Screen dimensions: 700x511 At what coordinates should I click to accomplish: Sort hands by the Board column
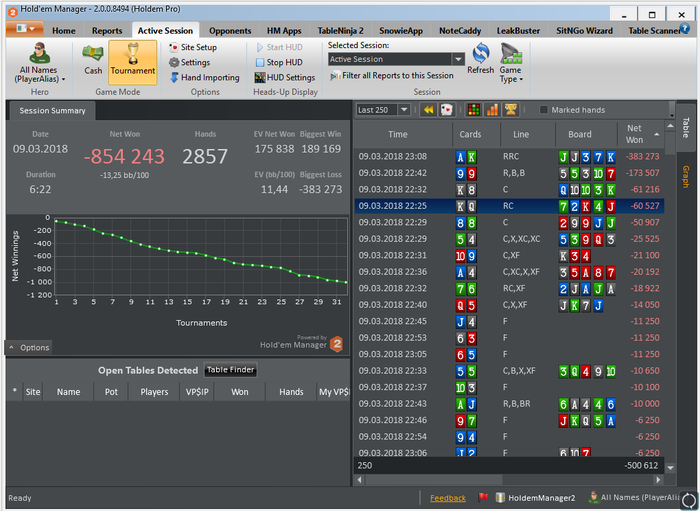(579, 134)
